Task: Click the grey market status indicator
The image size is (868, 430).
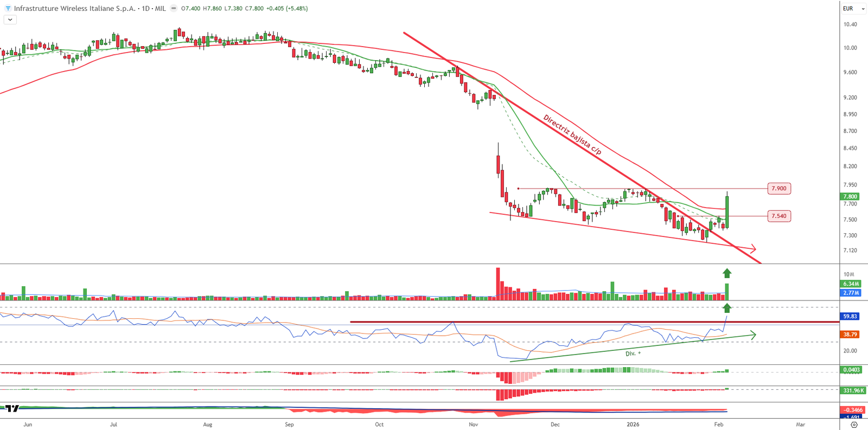Action: (x=173, y=9)
